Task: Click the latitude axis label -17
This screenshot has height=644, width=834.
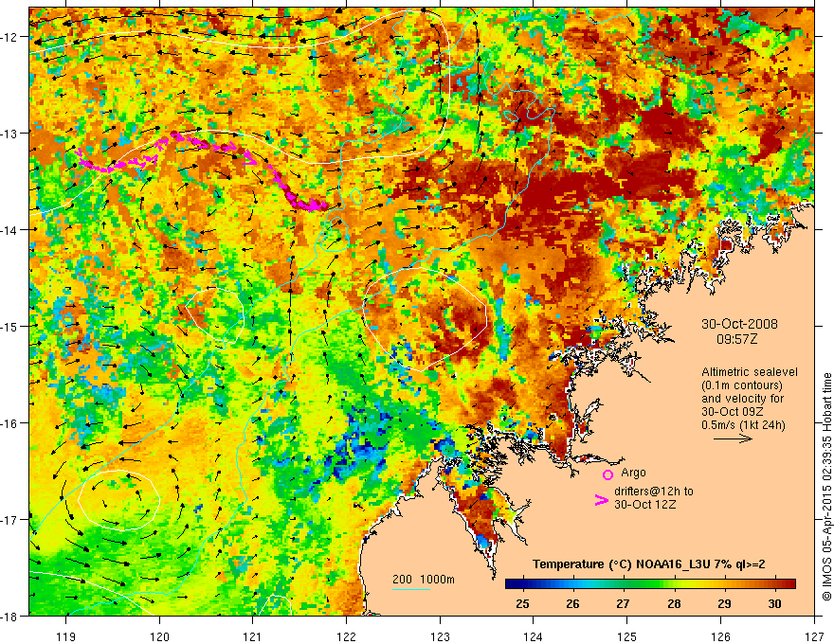Action: [x=10, y=519]
